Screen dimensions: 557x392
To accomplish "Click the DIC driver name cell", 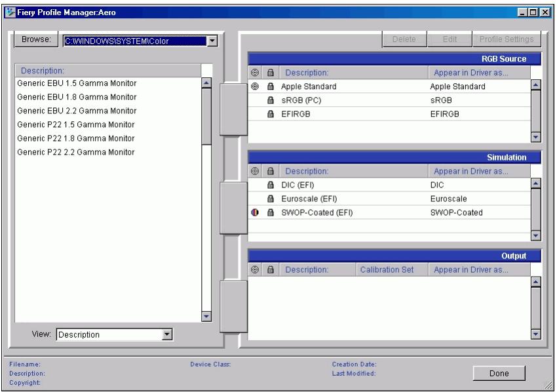I will (437, 185).
